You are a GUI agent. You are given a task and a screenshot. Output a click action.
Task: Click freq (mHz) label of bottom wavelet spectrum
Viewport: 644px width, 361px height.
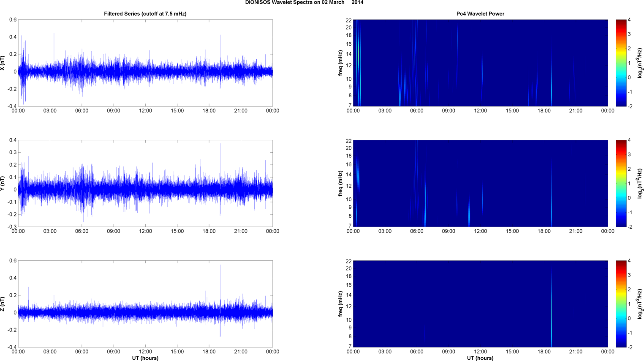[340, 304]
